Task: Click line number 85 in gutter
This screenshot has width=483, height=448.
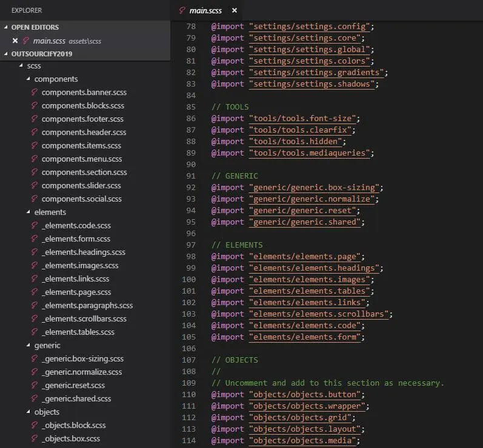Action: (191, 107)
